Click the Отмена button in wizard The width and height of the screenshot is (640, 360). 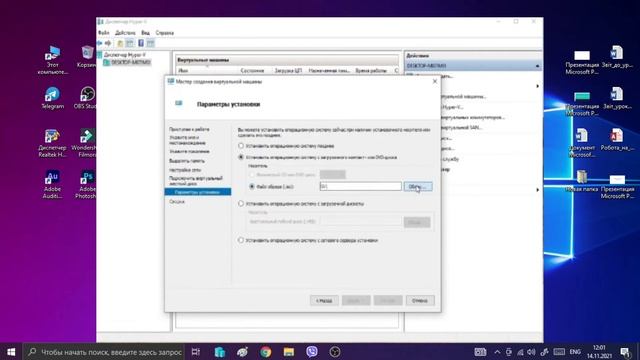(x=420, y=300)
